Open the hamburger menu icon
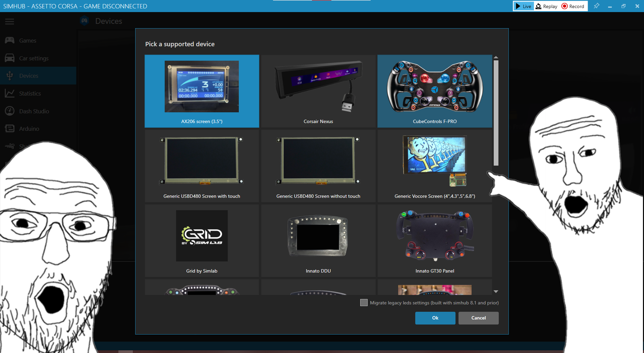 point(9,21)
